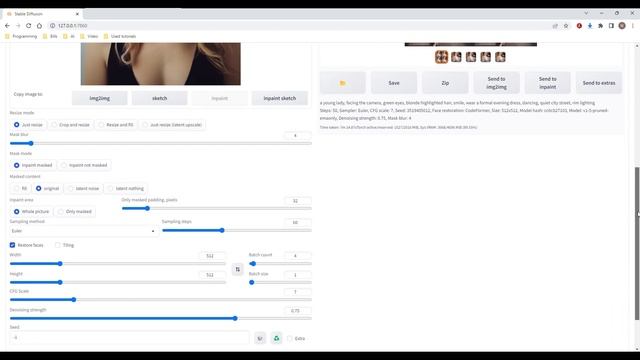Viewport: 640px width, 360px height.
Task: Select Only masked inpaint area
Action: (x=75, y=211)
